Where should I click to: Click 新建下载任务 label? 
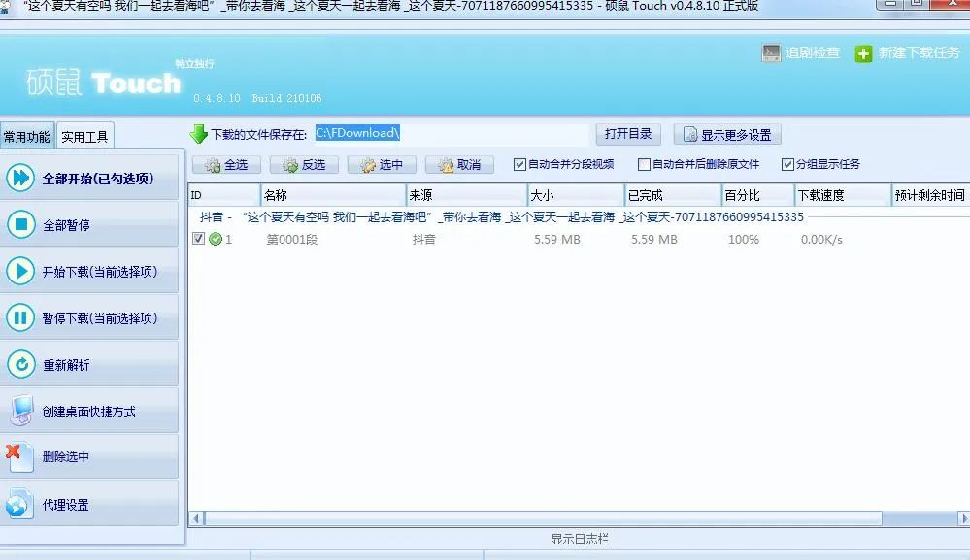(x=919, y=53)
